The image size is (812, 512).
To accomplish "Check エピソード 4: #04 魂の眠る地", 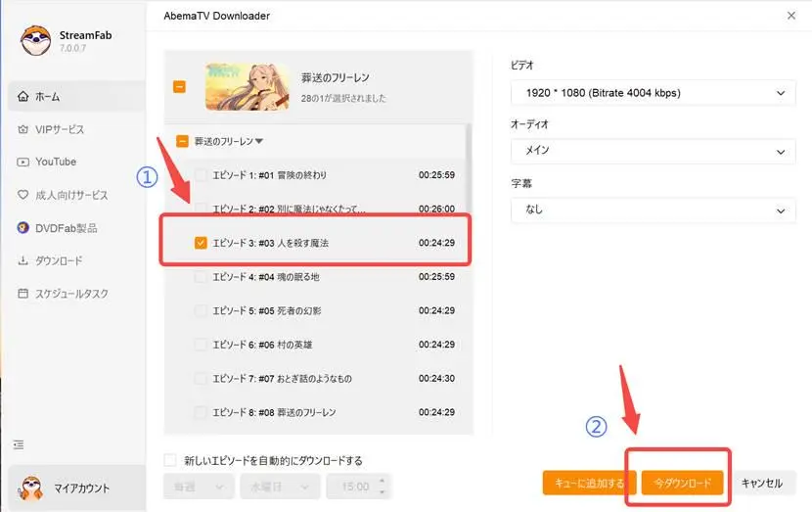I will tap(201, 277).
